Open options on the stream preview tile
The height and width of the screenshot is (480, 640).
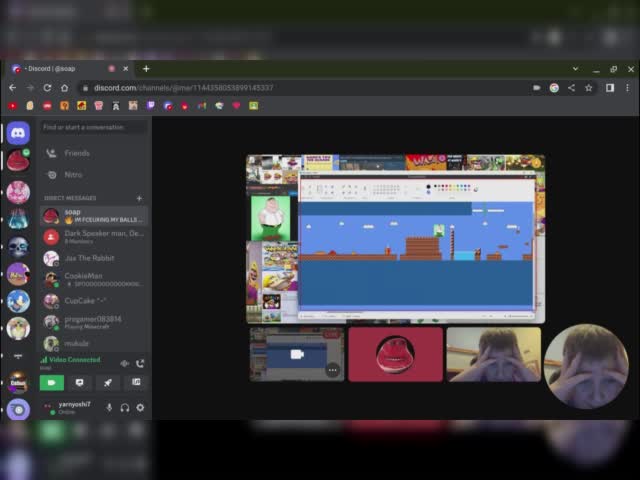pyautogui.click(x=333, y=370)
